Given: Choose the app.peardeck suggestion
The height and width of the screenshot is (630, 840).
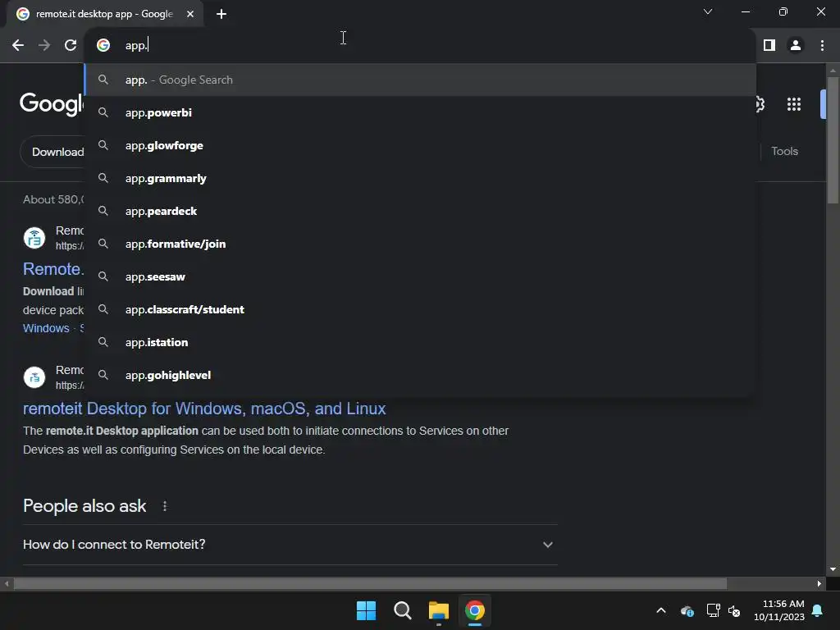Looking at the screenshot, I should pos(420,211).
